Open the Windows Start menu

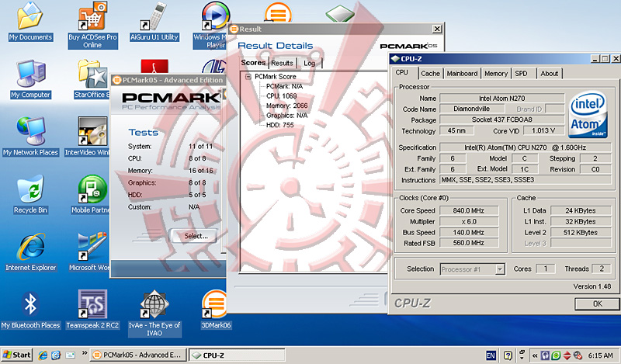point(16,355)
